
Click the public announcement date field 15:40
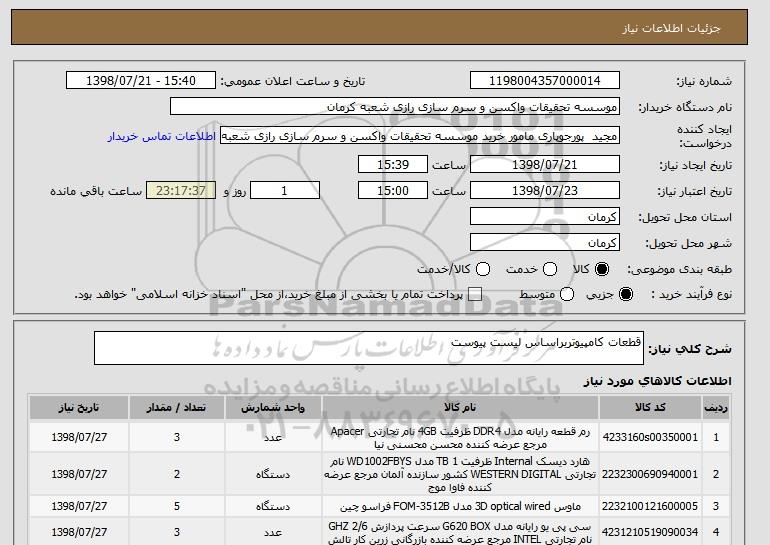point(141,81)
